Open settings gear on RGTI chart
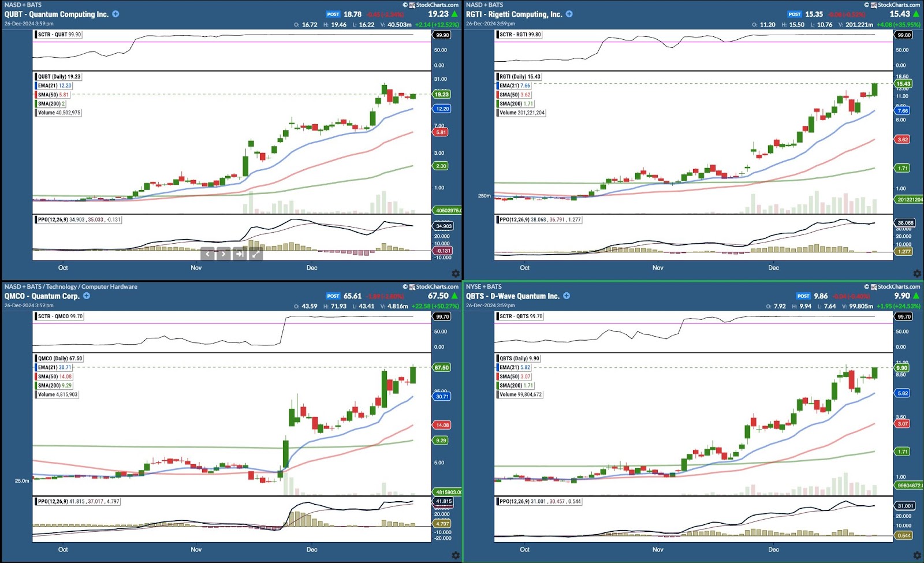This screenshot has width=924, height=563. pos(917,273)
